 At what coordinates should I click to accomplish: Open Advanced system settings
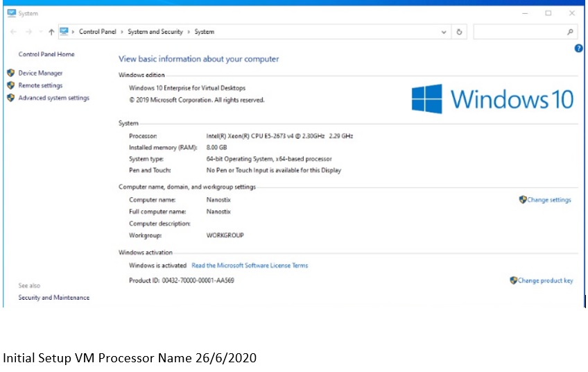(x=54, y=98)
